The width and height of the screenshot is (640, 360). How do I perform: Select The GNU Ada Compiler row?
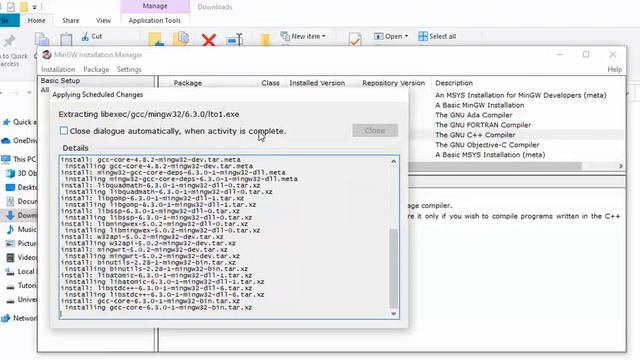[x=473, y=115]
